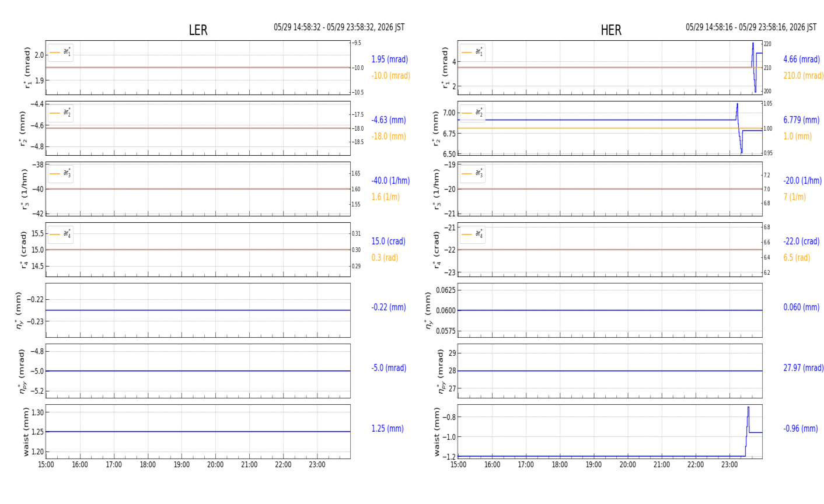Click the ∂r4* legend in HER plot

coord(473,235)
